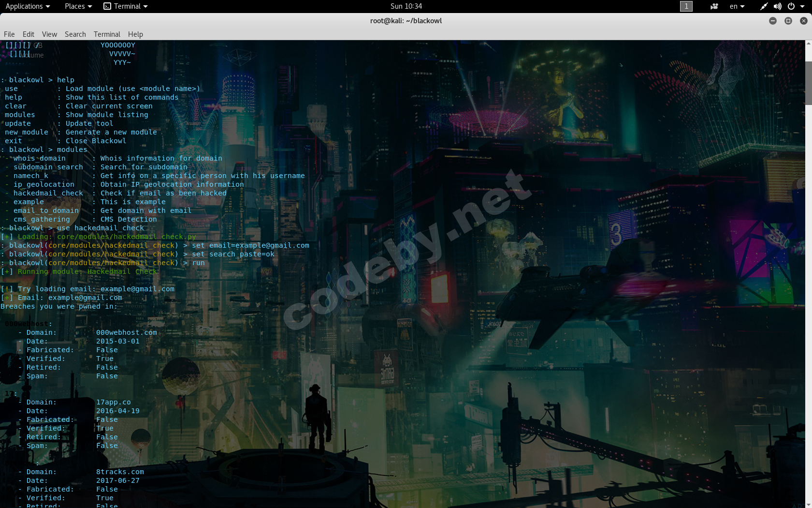The image size is (812, 508).
Task: Click the 'Close Blackowl' description text
Action: coord(96,141)
